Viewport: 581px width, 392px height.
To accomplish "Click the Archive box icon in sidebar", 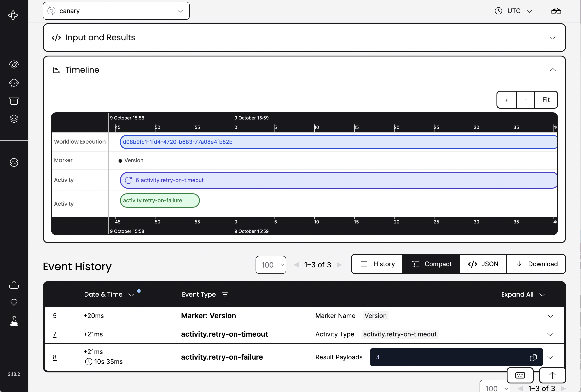I will (x=14, y=101).
